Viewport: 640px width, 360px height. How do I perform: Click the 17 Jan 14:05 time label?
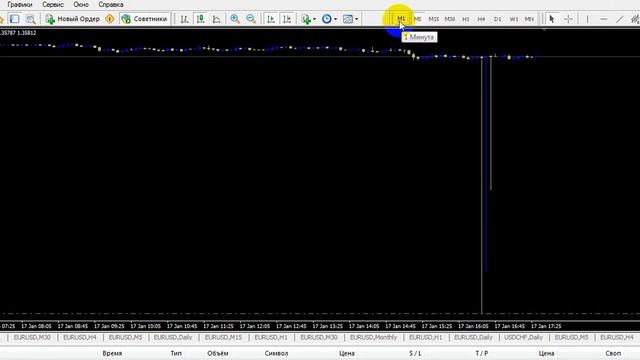coord(364,327)
